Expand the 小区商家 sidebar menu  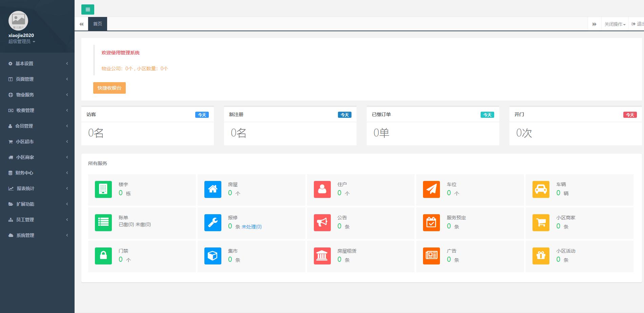point(37,157)
